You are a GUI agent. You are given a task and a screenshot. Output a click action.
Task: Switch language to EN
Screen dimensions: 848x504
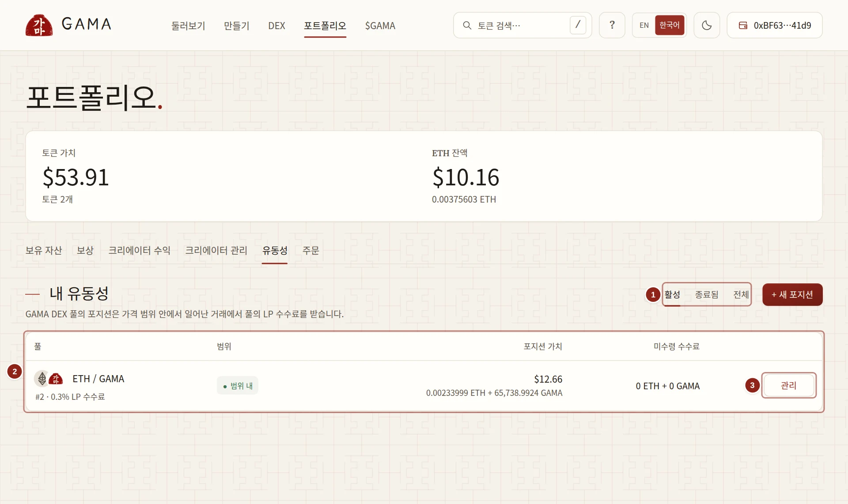click(x=644, y=25)
